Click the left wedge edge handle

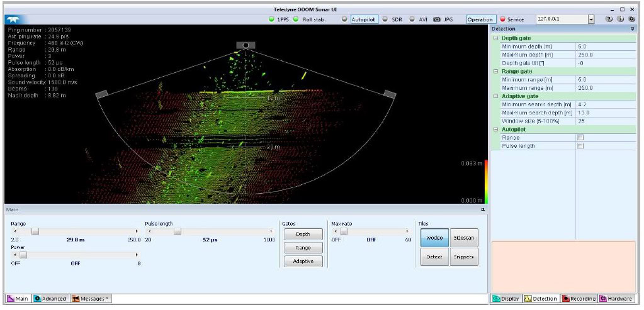coord(102,94)
